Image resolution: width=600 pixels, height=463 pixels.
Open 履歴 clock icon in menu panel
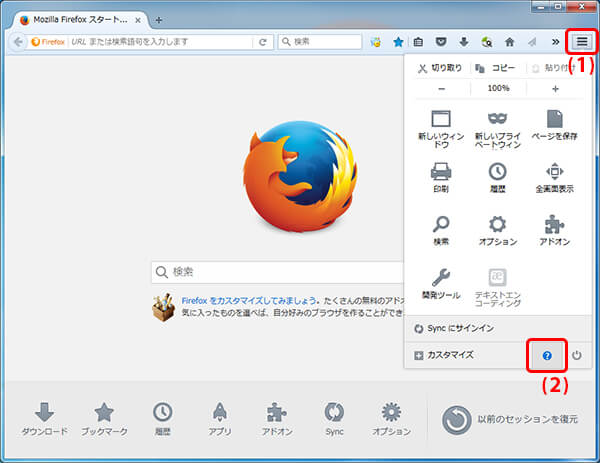point(497,177)
